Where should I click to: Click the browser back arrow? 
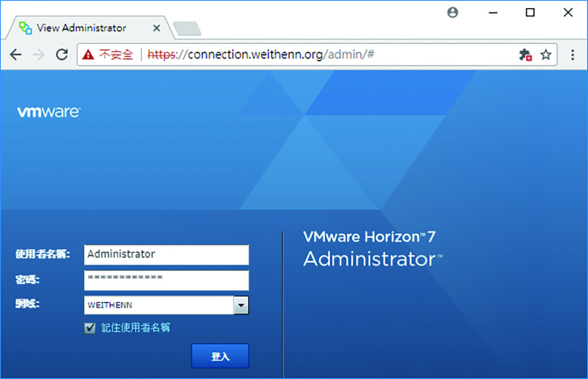16,55
